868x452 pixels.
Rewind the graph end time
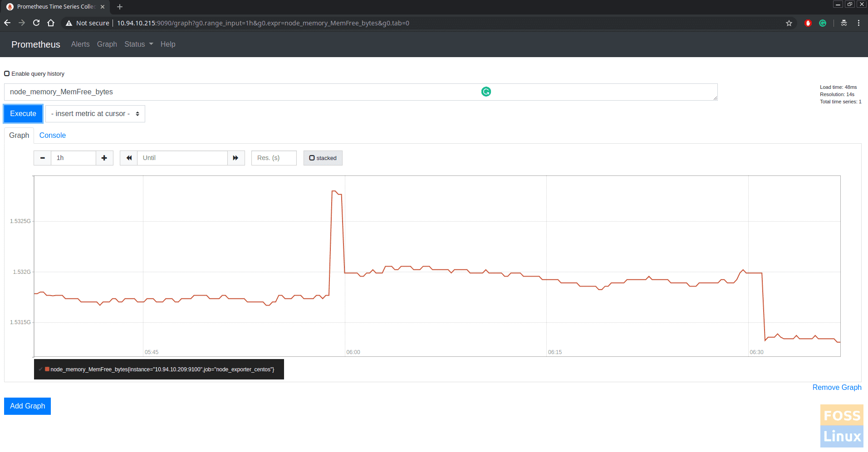click(x=129, y=158)
